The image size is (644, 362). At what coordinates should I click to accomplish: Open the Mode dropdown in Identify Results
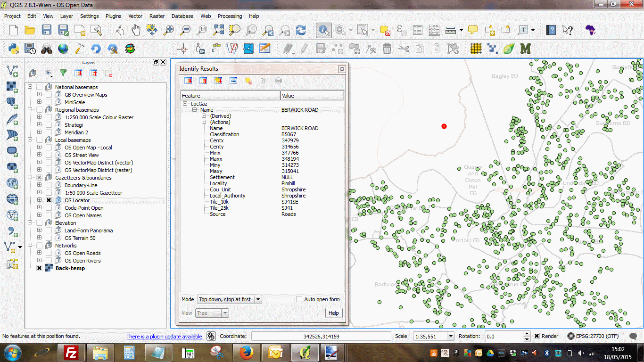229,299
